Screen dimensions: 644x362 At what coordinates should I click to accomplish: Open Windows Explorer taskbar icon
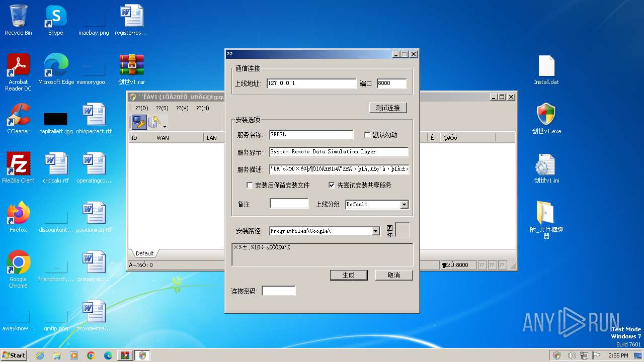[57, 355]
